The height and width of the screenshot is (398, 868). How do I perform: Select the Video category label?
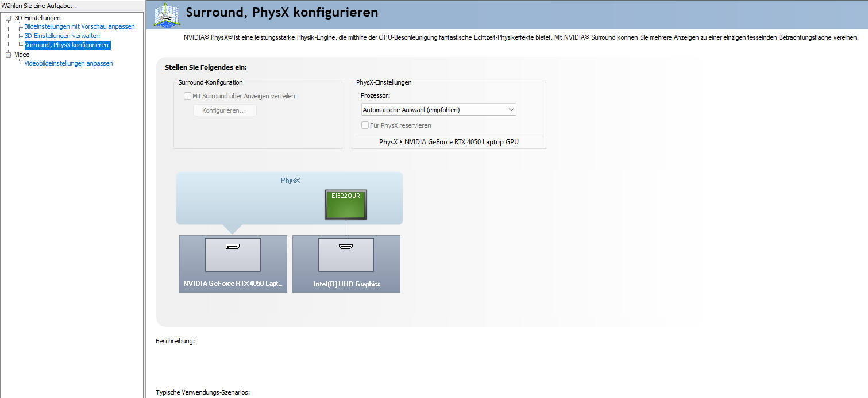pos(22,55)
